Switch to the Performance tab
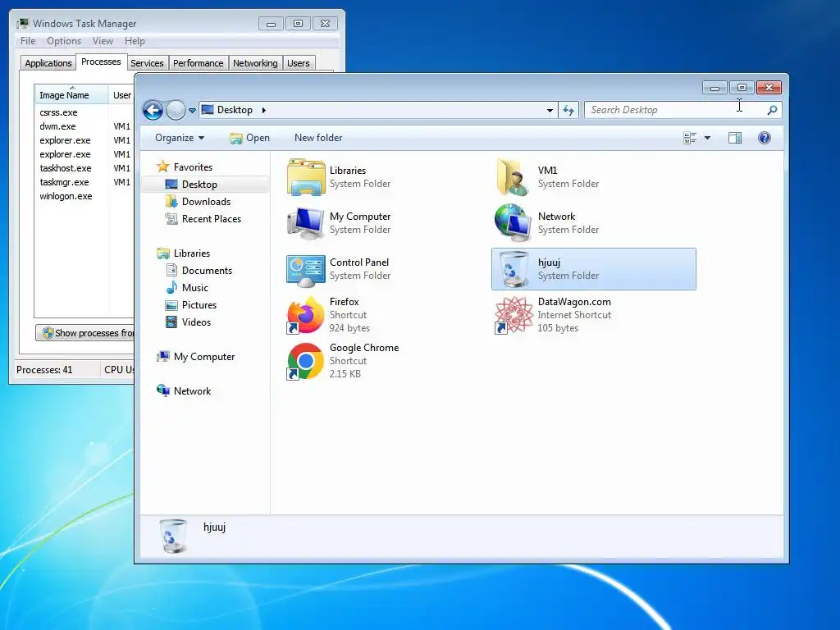Viewport: 840px width, 630px height. tap(199, 63)
